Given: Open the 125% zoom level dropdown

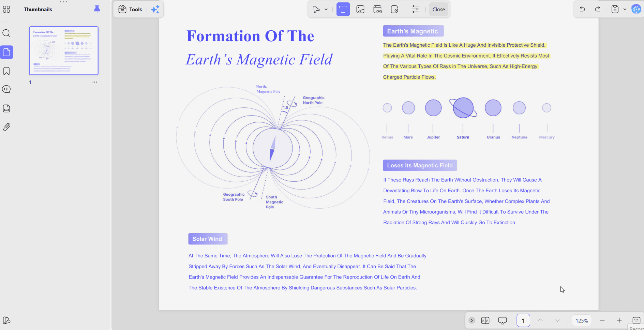Looking at the screenshot, I should click(582, 320).
